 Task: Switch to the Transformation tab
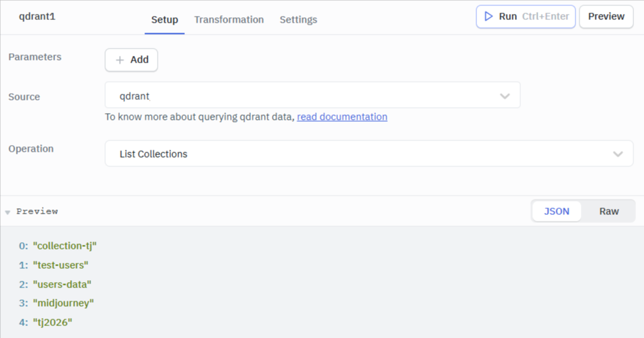click(x=229, y=20)
